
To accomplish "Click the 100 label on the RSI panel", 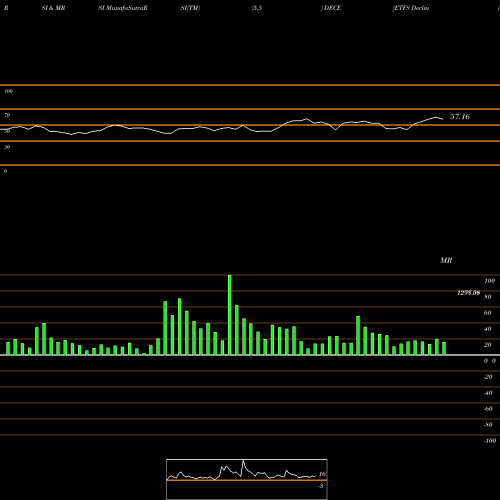I will (x=8, y=91).
